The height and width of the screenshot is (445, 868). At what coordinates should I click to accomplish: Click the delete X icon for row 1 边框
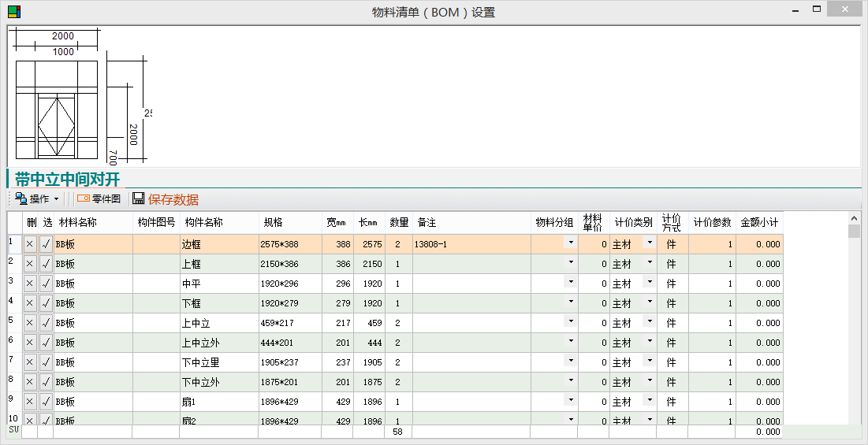click(x=30, y=244)
